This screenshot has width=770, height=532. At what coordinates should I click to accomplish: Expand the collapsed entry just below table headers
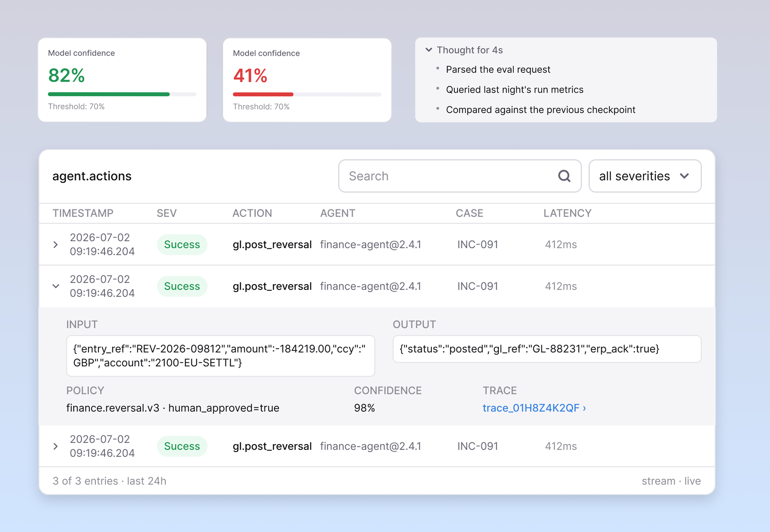(56, 245)
